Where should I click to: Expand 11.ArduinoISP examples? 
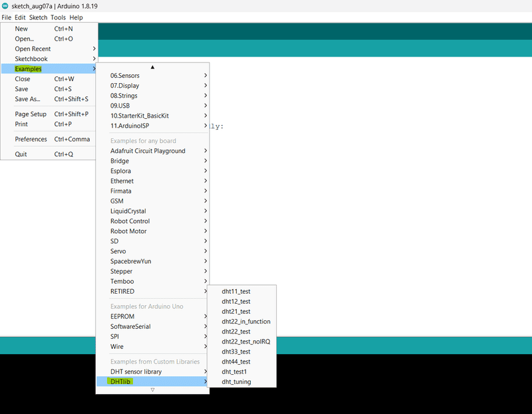click(152, 126)
